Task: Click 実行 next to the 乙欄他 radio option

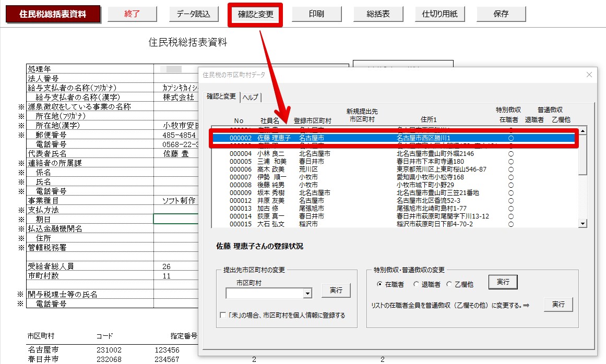Action: (503, 282)
